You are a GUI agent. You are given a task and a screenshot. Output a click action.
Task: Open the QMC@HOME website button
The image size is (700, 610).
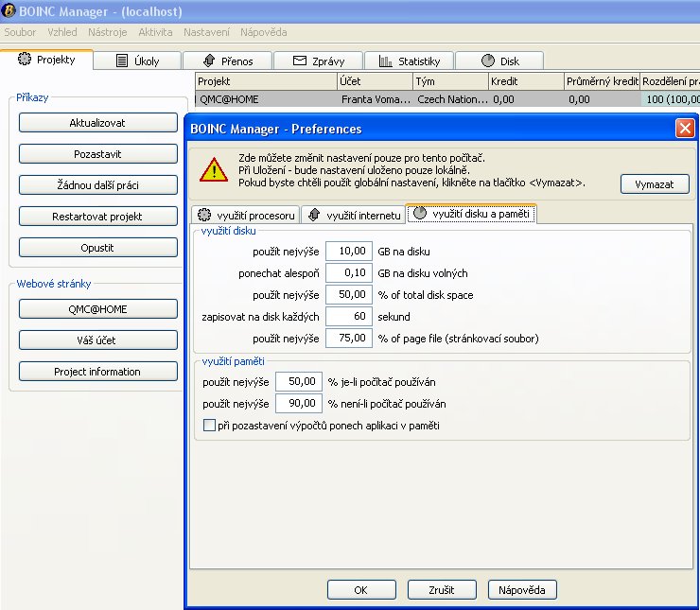[x=97, y=309]
